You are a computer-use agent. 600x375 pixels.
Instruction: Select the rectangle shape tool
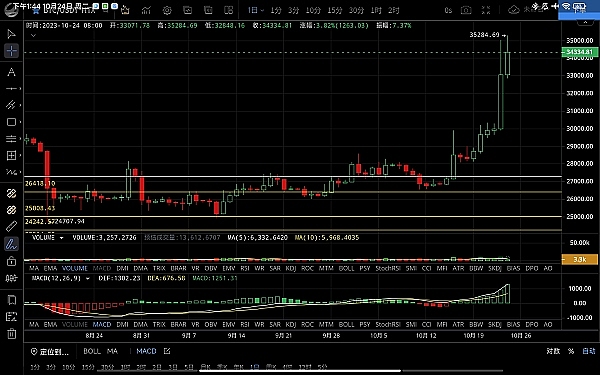coord(11,122)
